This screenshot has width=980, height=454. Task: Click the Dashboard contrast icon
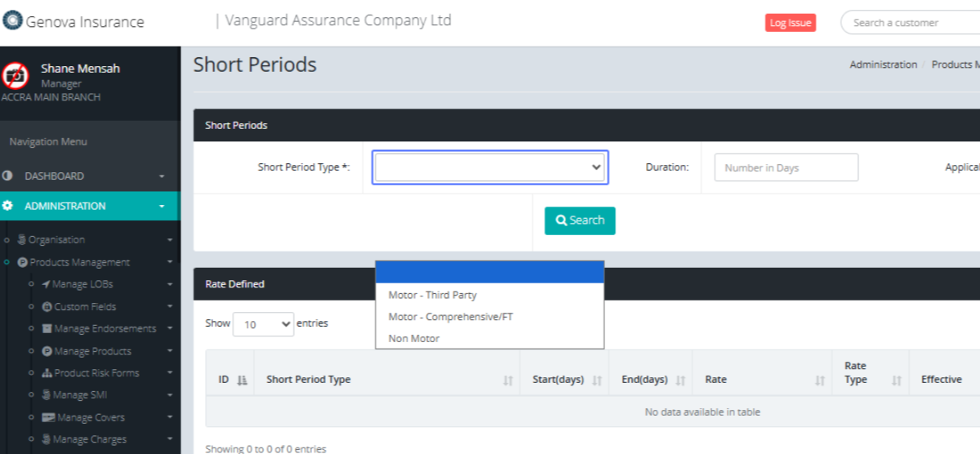pos(8,176)
